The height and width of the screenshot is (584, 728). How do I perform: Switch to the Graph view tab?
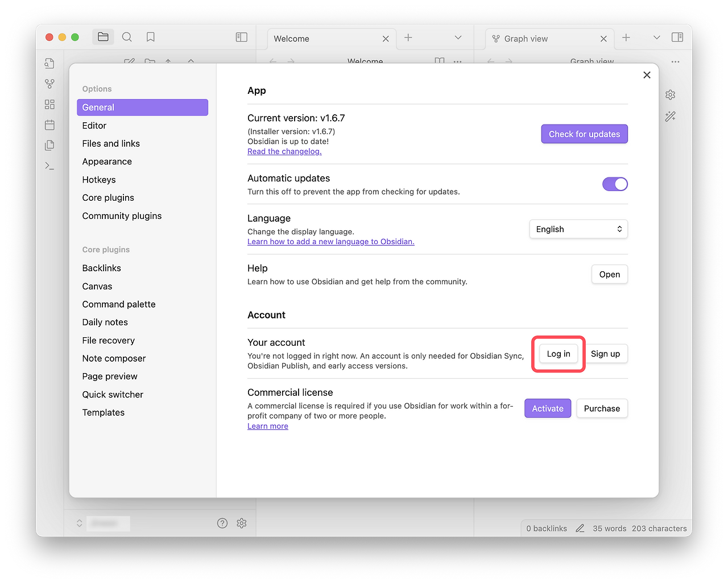(x=549, y=39)
